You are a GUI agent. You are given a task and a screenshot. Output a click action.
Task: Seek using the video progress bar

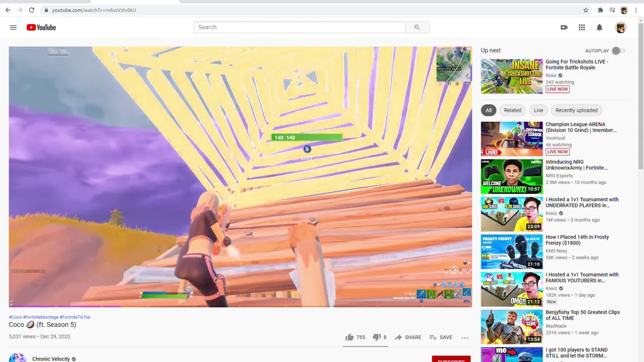click(240, 306)
